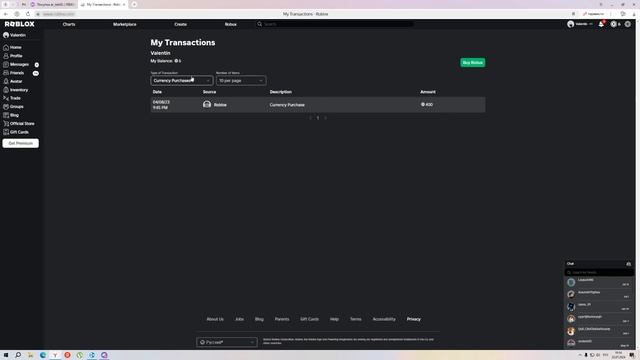Open the Accessibility footer link

384,319
